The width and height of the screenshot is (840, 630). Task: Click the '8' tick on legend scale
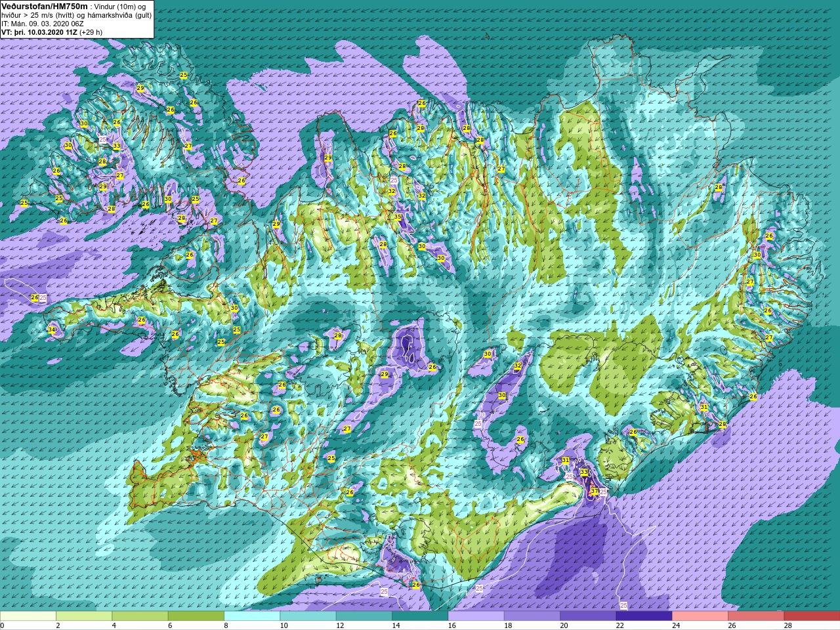[226, 626]
